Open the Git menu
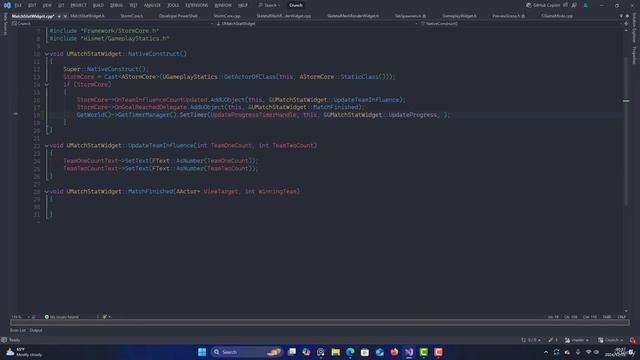Image resolution: width=640 pixels, height=360 pixels. pos(61,5)
